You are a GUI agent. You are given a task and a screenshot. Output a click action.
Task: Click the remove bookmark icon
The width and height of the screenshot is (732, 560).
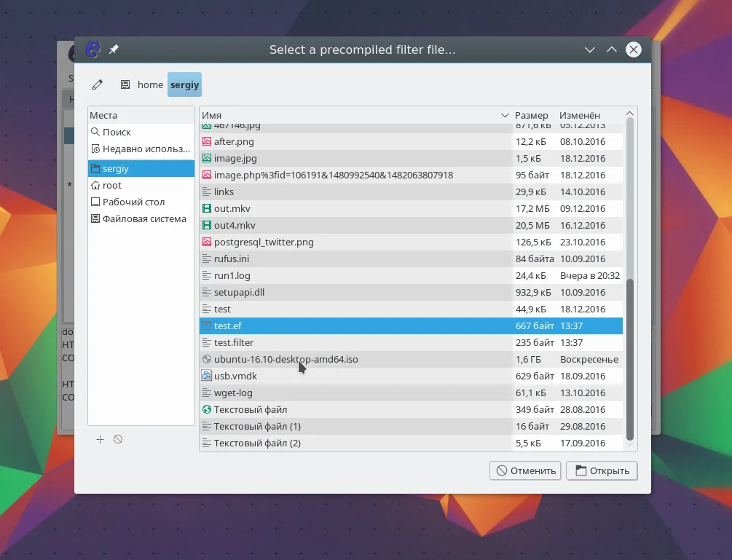click(118, 439)
